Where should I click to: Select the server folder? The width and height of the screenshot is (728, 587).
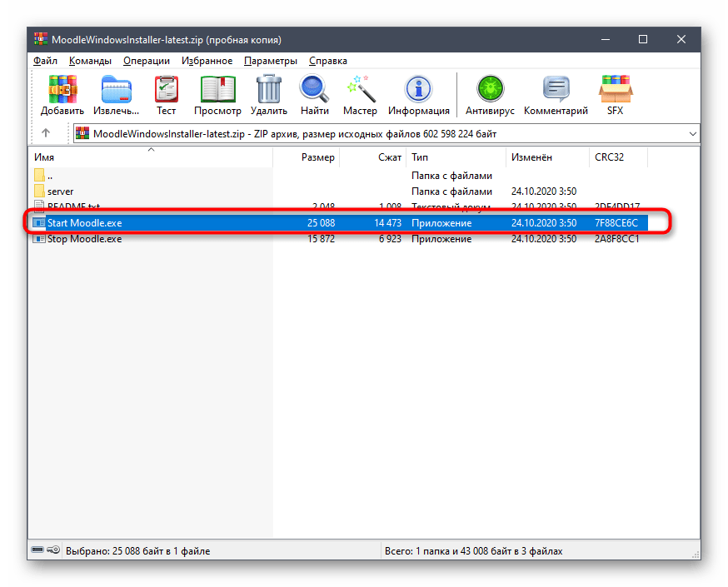(60, 192)
